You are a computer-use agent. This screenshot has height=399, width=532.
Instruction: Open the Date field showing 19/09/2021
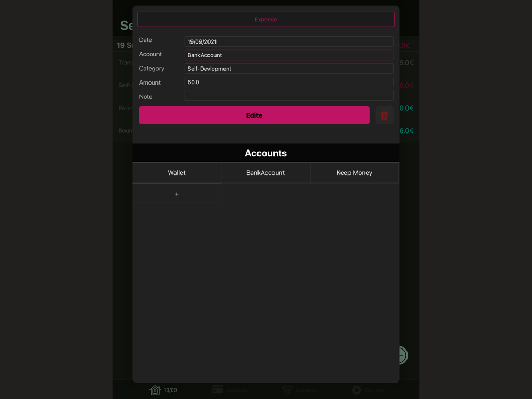point(289,41)
